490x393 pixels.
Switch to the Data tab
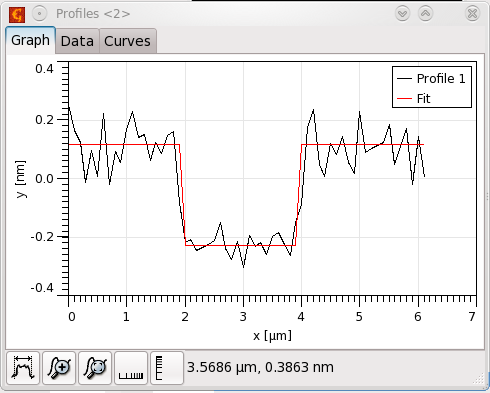click(77, 41)
